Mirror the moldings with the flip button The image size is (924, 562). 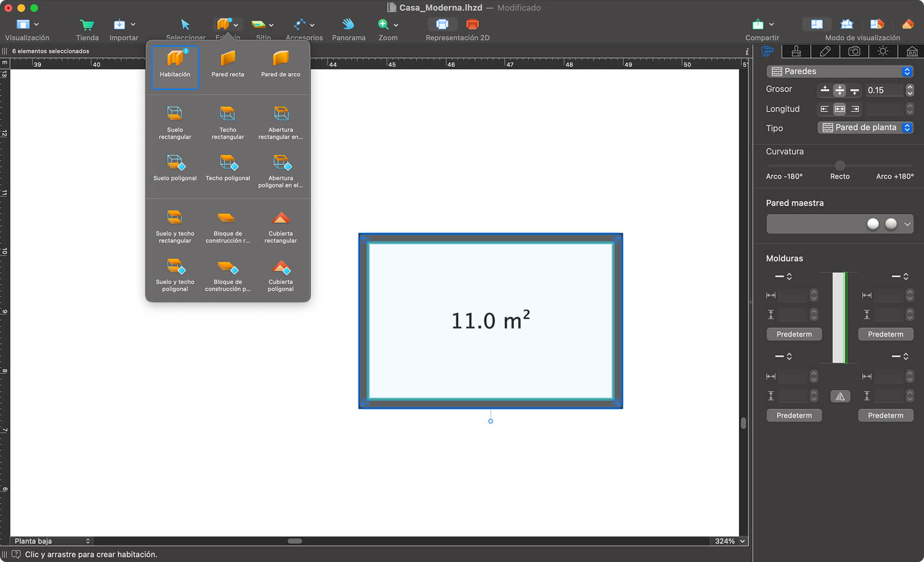click(x=840, y=396)
